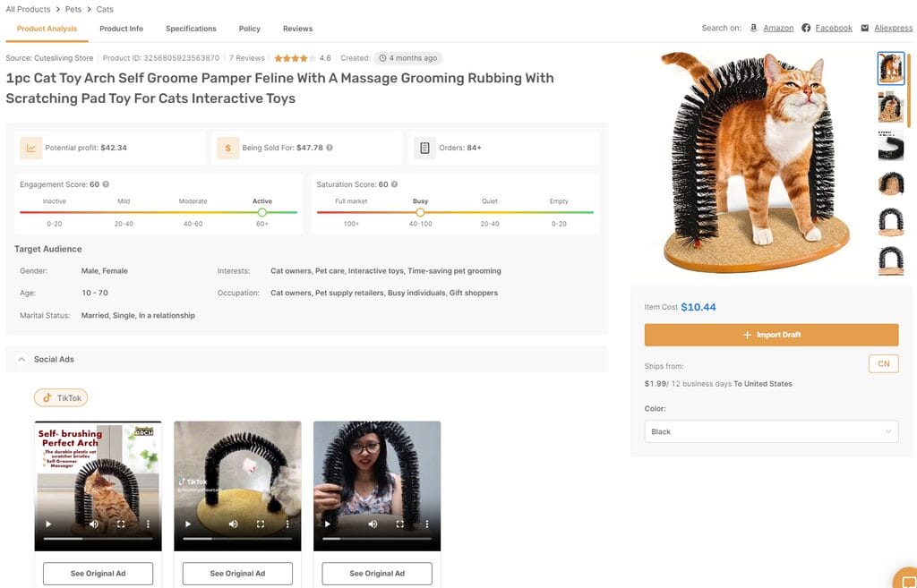Click the Engagement Score slider marker
The image size is (917, 588).
tap(261, 214)
